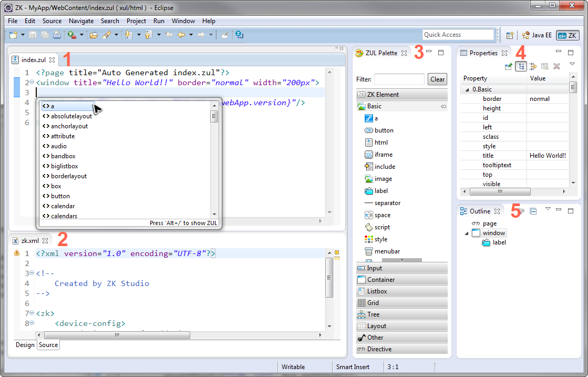588x377 pixels.
Task: Switch to the Source tab
Action: [x=48, y=345]
